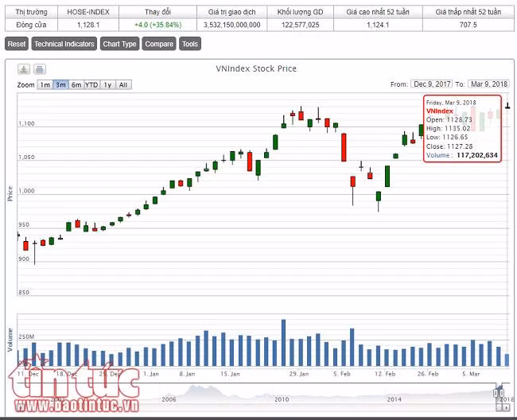Click trading volume 122,577,025
Viewport: 517px width, 420px height.
coord(301,25)
